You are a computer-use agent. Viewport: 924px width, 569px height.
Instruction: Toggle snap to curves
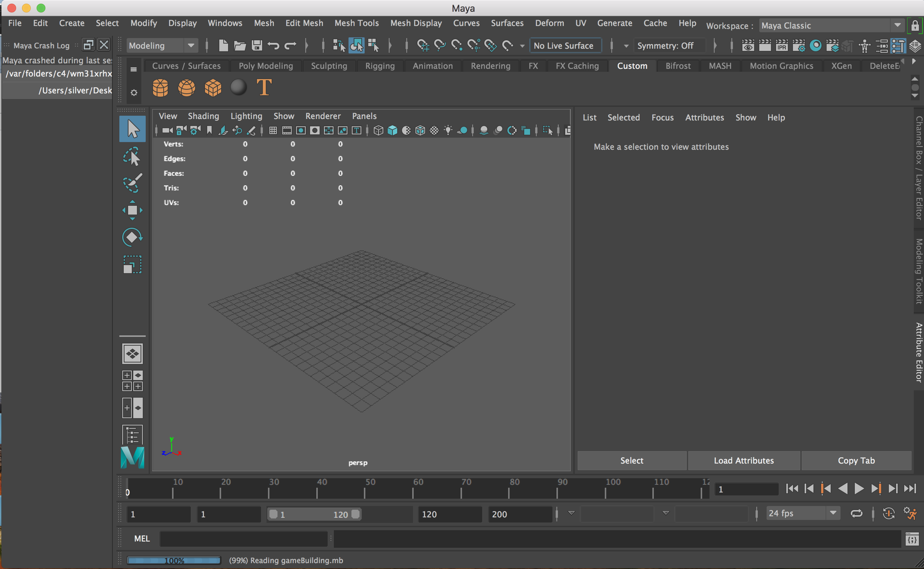point(439,45)
